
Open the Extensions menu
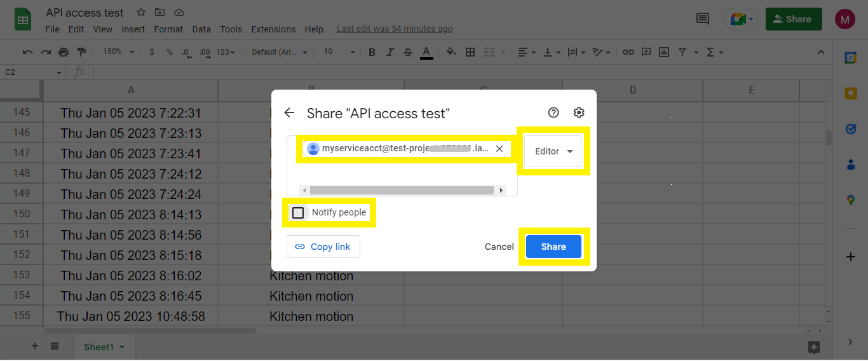pos(273,29)
